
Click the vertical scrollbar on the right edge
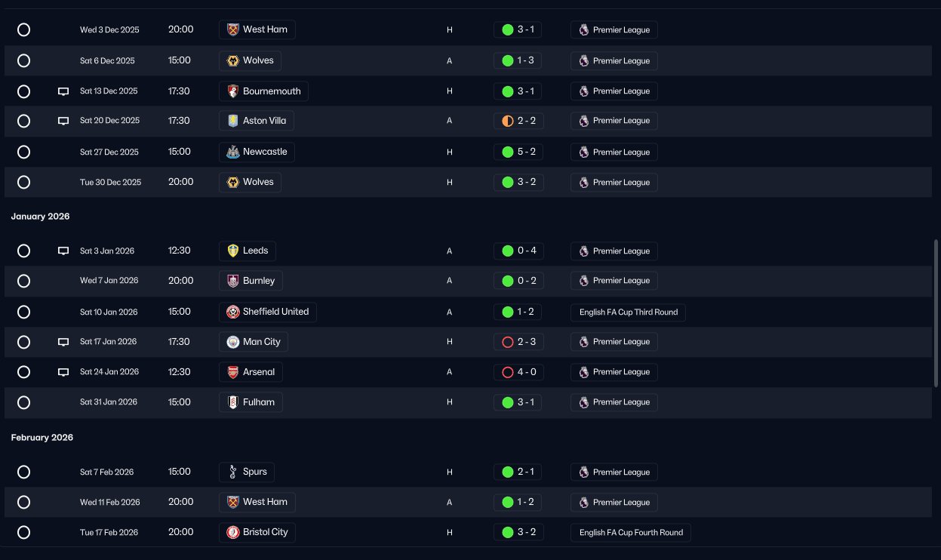(x=936, y=313)
